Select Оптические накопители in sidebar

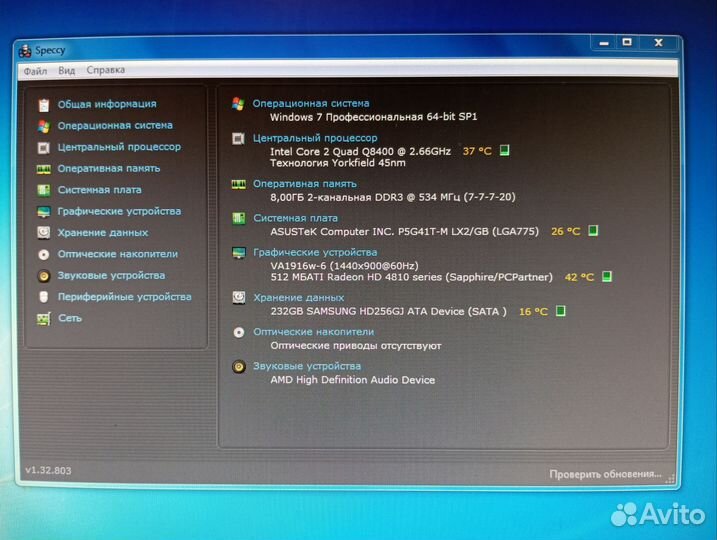118,254
